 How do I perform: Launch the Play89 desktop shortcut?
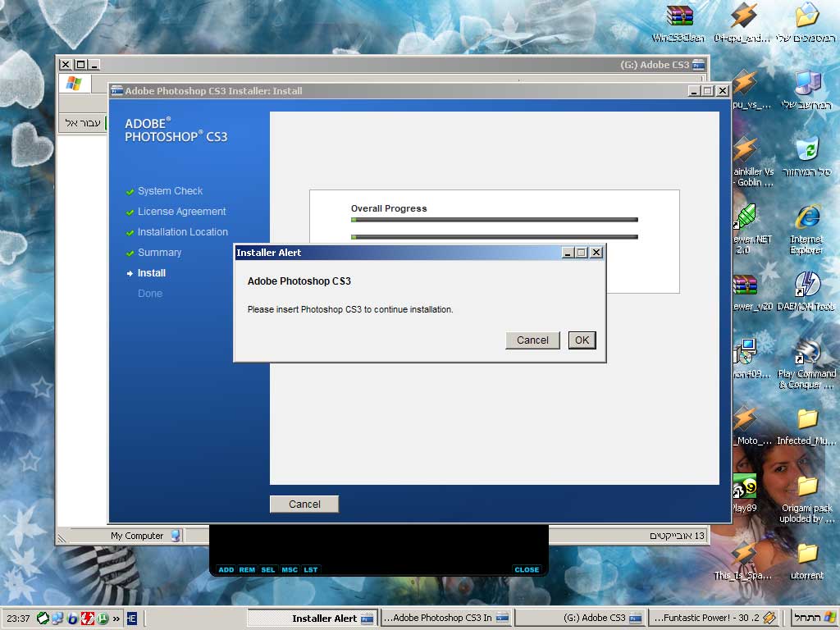[744, 489]
